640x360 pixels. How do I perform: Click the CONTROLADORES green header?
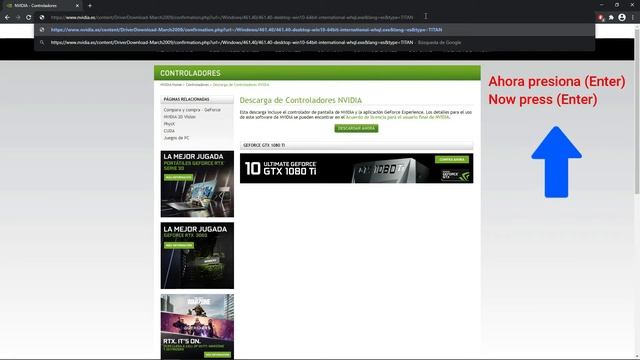coord(317,73)
